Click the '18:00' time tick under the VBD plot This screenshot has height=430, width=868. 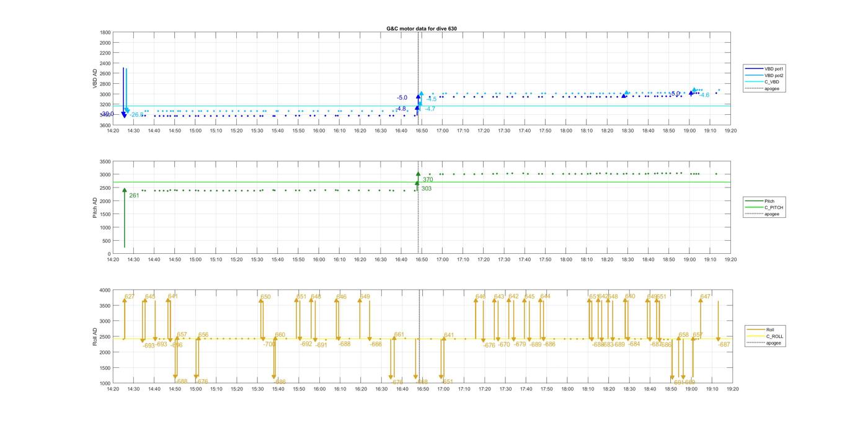pos(566,131)
